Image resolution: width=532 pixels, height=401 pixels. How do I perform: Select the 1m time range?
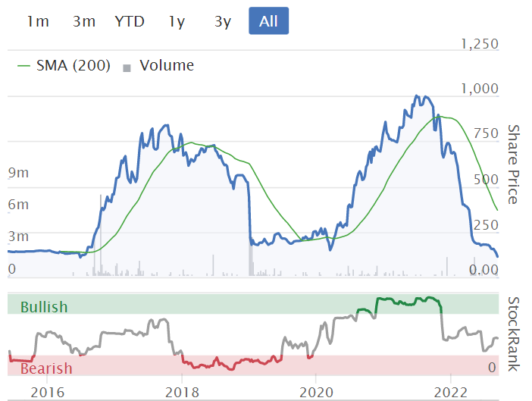click(x=38, y=21)
